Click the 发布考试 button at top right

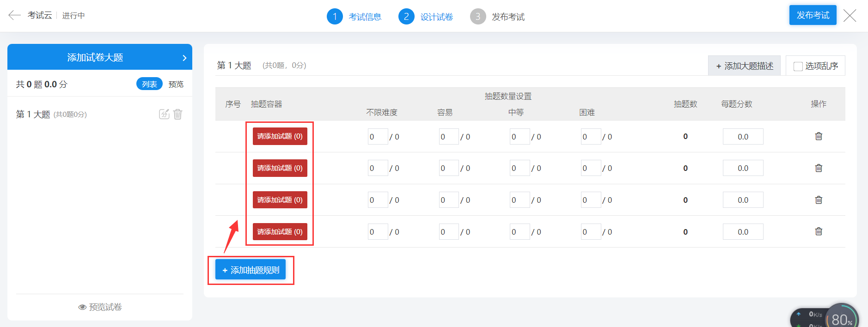point(813,15)
